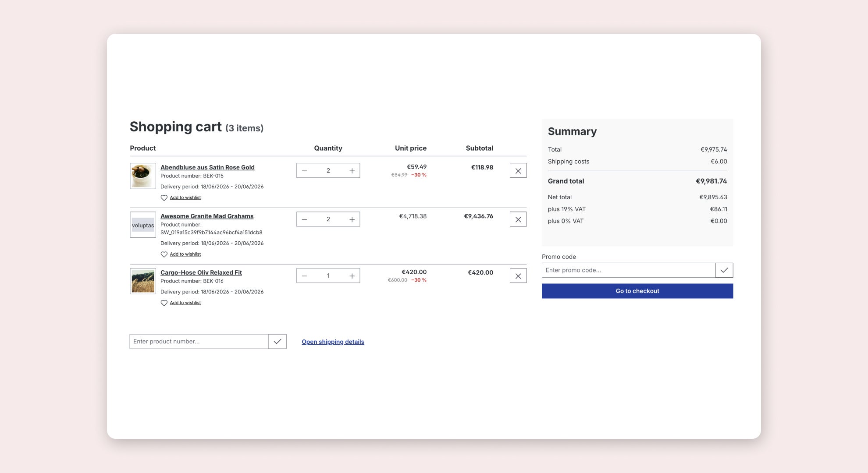Go to checkout
Image resolution: width=868 pixels, height=473 pixels.
pyautogui.click(x=637, y=291)
